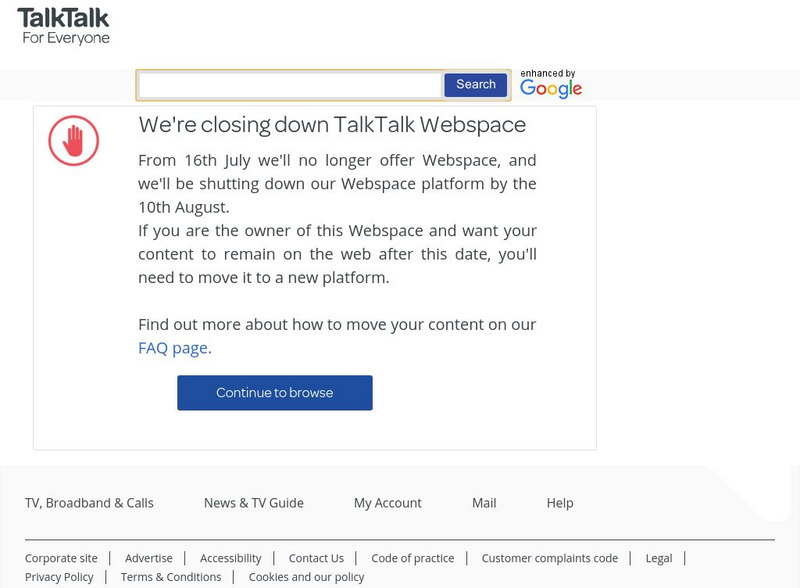Go to My Account

tap(387, 503)
